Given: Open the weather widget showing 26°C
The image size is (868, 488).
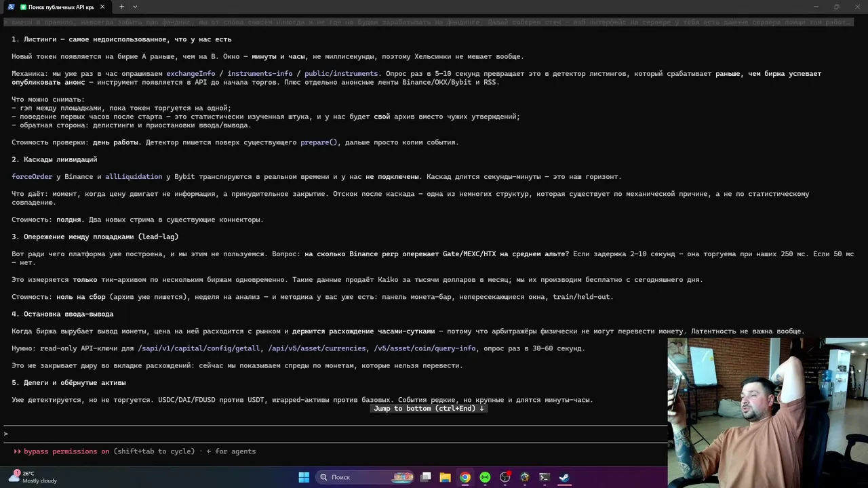Looking at the screenshot, I should [x=33, y=477].
